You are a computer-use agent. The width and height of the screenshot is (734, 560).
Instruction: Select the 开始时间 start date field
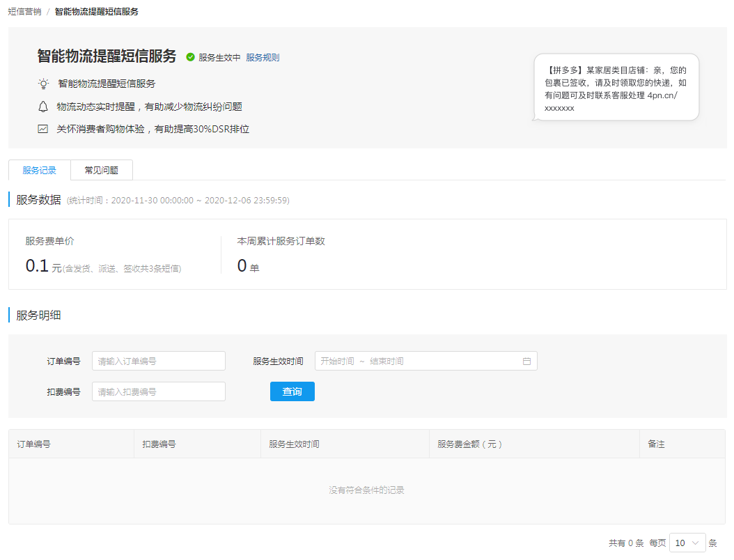(338, 361)
